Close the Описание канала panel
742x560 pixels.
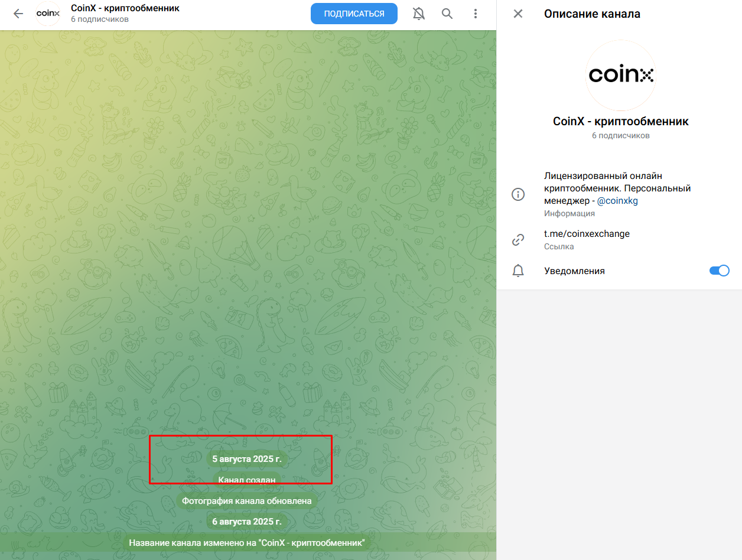pos(518,14)
